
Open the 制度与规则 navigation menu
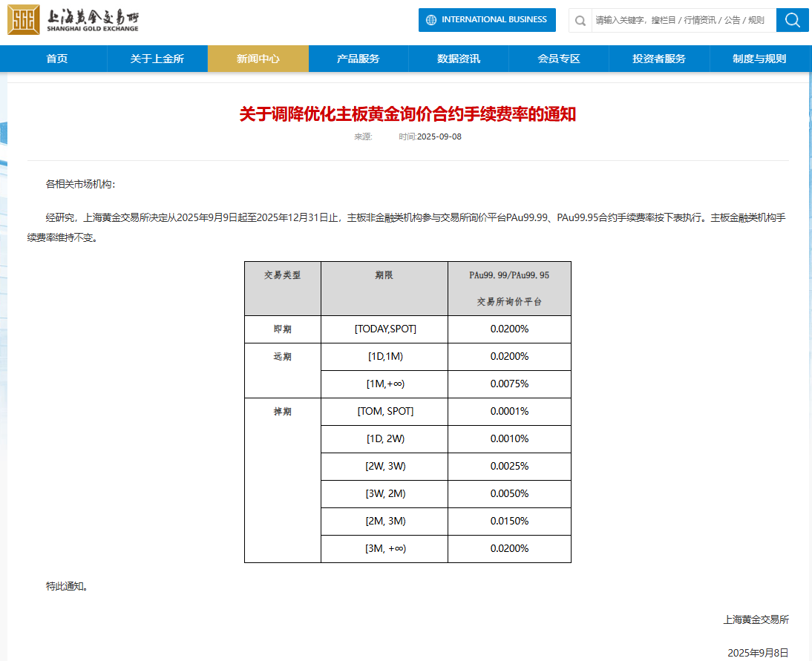coord(759,58)
